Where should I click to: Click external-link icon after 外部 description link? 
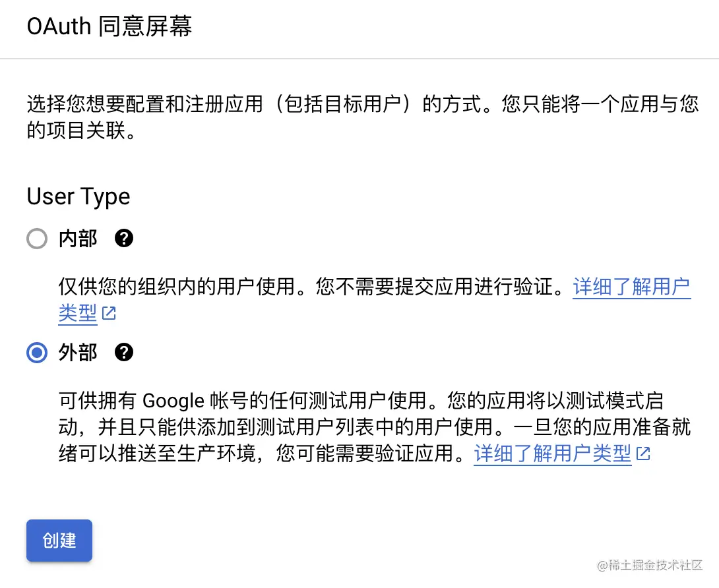point(643,454)
